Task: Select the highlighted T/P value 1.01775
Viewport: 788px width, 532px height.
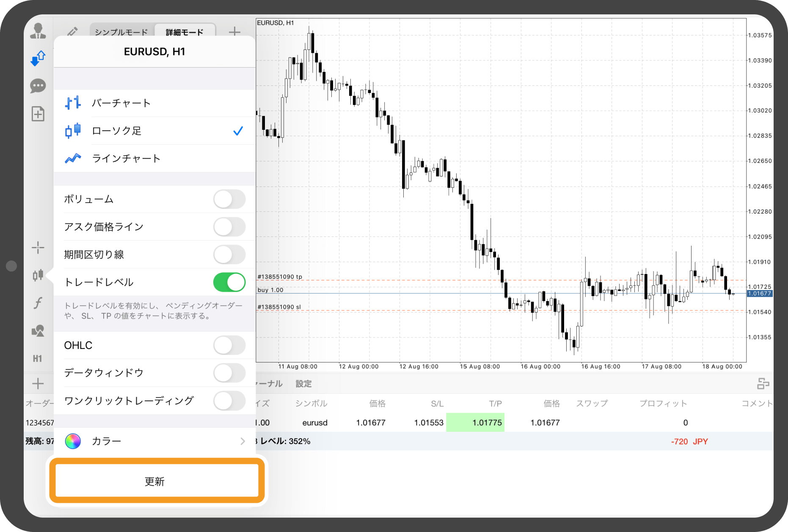Action: [x=487, y=422]
